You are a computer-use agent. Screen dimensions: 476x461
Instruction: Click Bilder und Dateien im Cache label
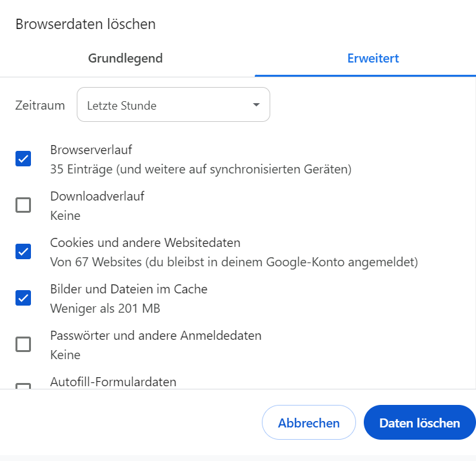click(129, 289)
